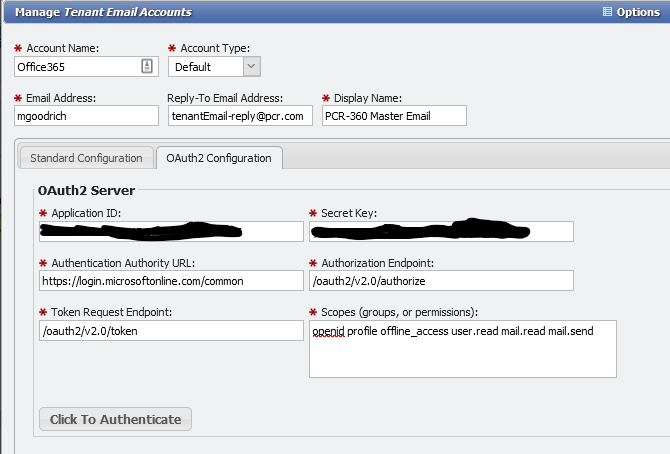Click the icon inside Account Name field
670x454 pixels.
[x=147, y=66]
